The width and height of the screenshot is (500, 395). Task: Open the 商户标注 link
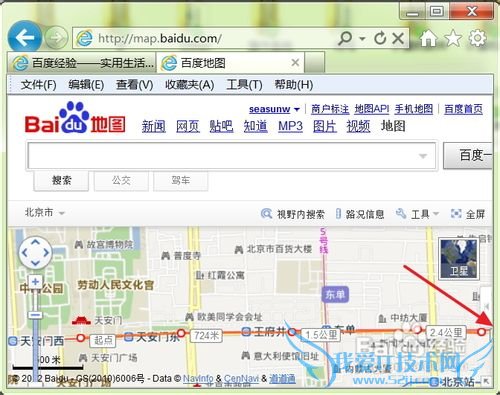[x=330, y=109]
